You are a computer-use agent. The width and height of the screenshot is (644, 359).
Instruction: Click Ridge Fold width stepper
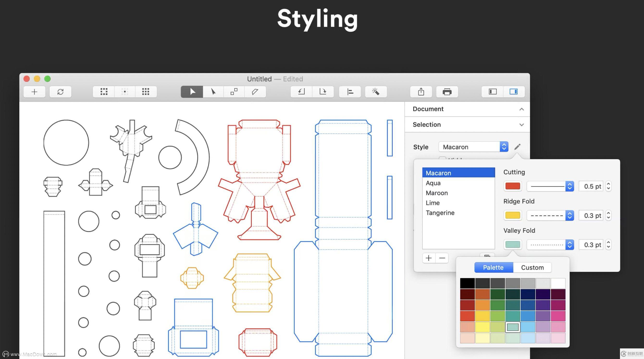click(608, 215)
